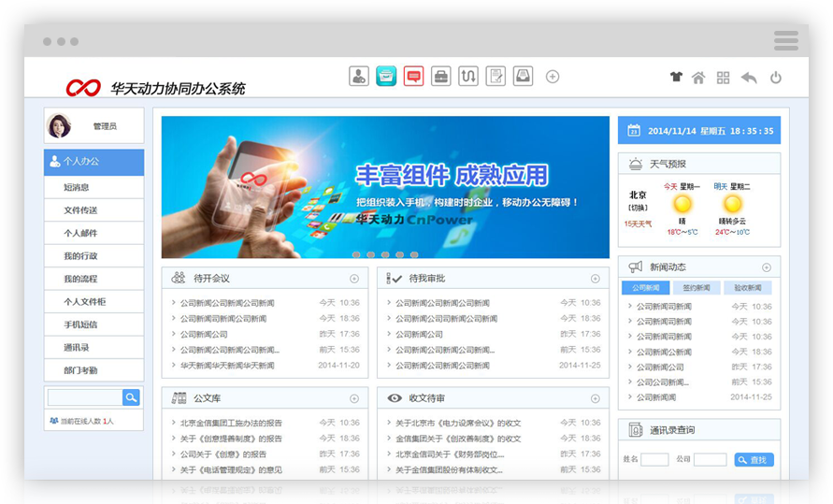
Task: Open 文件传送 in the sidebar
Action: tap(94, 210)
